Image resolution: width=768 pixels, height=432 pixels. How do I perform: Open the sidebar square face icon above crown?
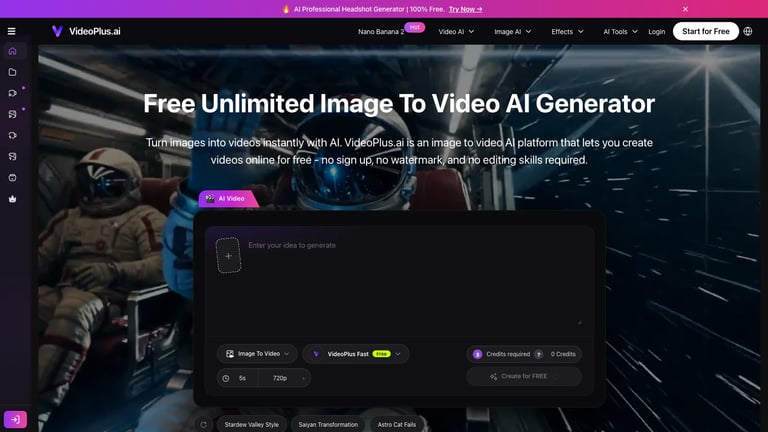(13, 178)
